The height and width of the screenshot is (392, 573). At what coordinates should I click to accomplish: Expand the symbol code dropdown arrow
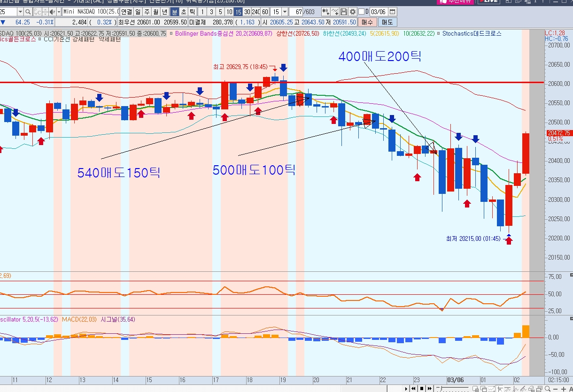(20, 12)
